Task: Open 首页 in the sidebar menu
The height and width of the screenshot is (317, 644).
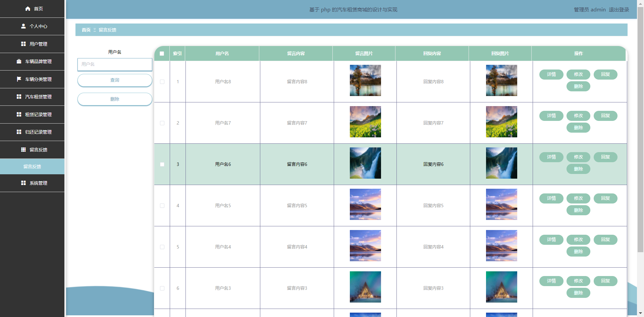Action: tap(32, 9)
